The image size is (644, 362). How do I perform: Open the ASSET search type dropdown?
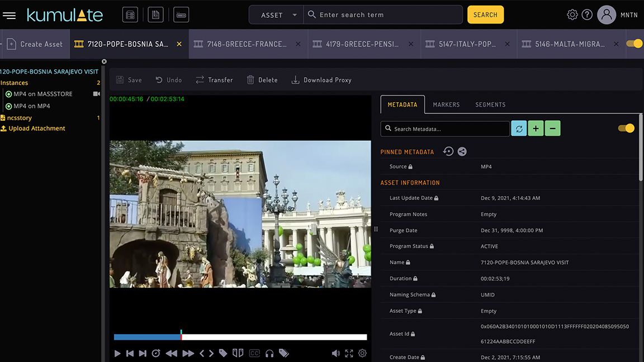point(276,15)
